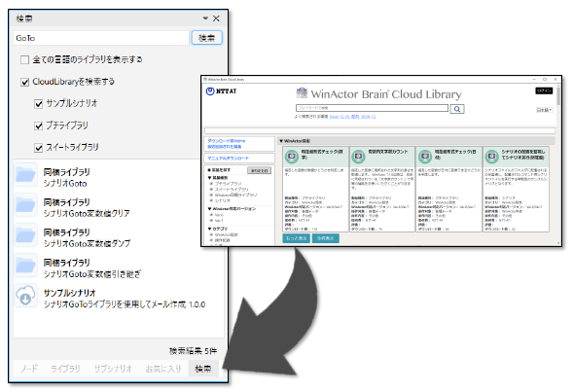Click the magnifier search icon in Cloud Library
Viewport: 573px width, 392px height.
pos(457,109)
